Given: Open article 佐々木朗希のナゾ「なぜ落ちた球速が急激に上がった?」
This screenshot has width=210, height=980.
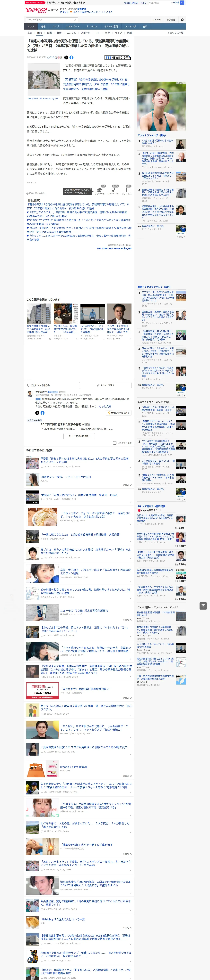Looking at the screenshot, I should coord(86,786).
